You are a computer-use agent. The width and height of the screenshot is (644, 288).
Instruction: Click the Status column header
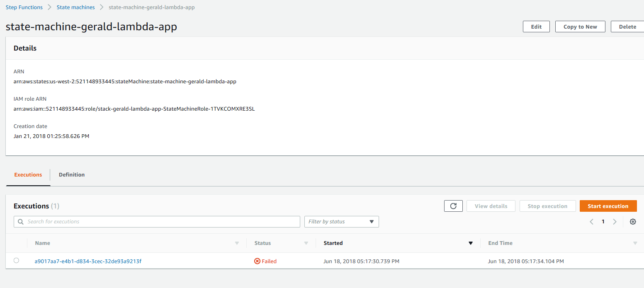[262, 243]
